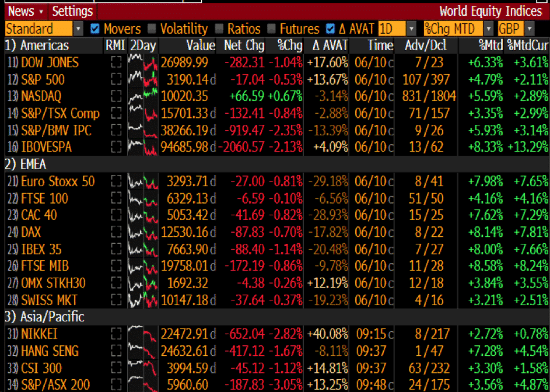550x392 pixels.
Task: Click the NIKKEI Δ AVAT value +40.08%
Action: 328,334
